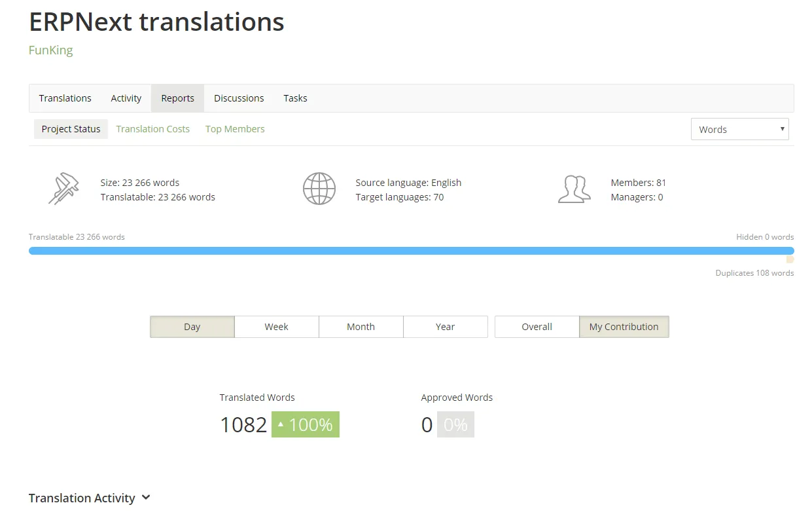This screenshot has height=520, width=812.
Task: Click the Members: 81 text
Action: (639, 183)
